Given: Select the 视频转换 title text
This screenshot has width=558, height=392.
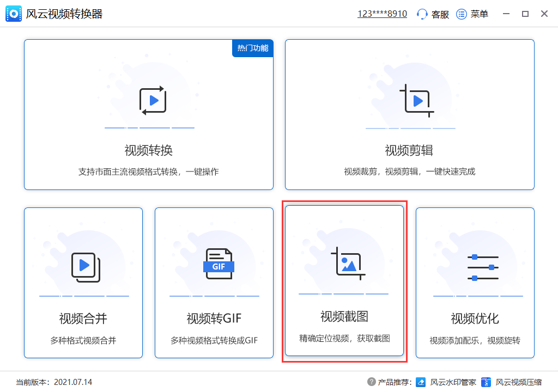Looking at the screenshot, I should [148, 150].
